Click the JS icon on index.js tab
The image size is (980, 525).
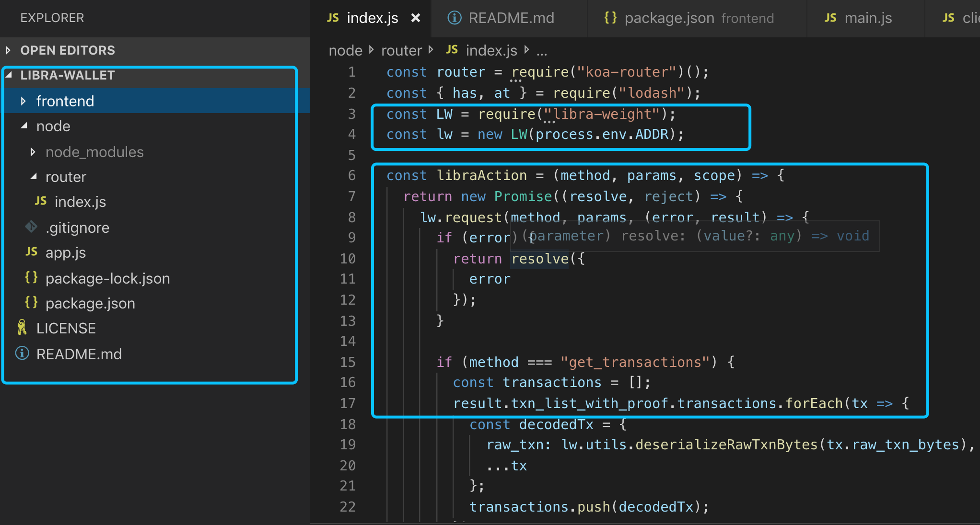click(x=333, y=18)
